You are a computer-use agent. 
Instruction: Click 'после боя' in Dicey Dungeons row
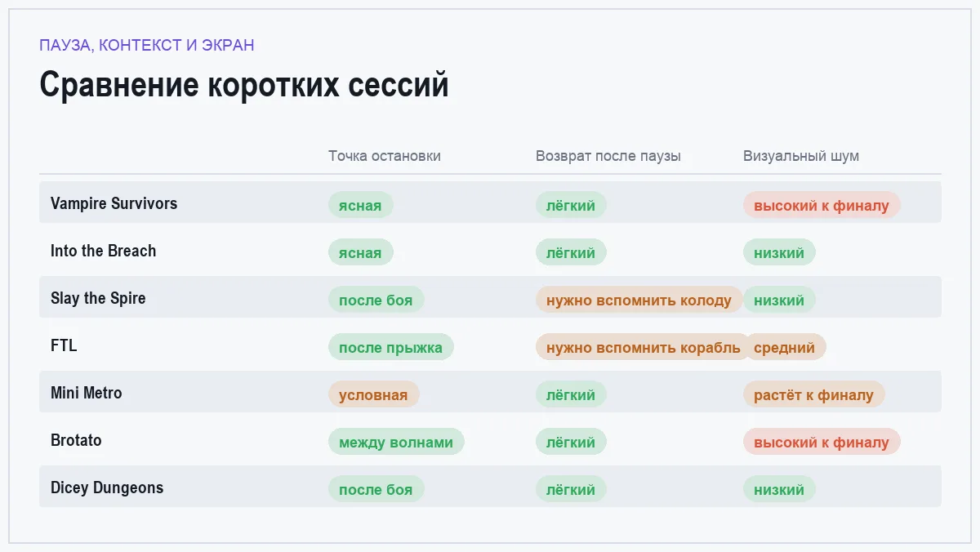376,489
